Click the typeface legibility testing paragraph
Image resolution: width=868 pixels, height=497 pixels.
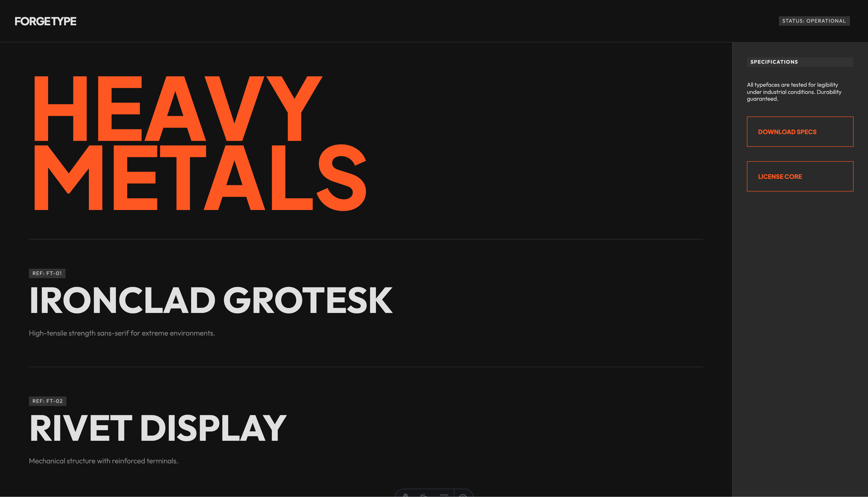coord(794,92)
